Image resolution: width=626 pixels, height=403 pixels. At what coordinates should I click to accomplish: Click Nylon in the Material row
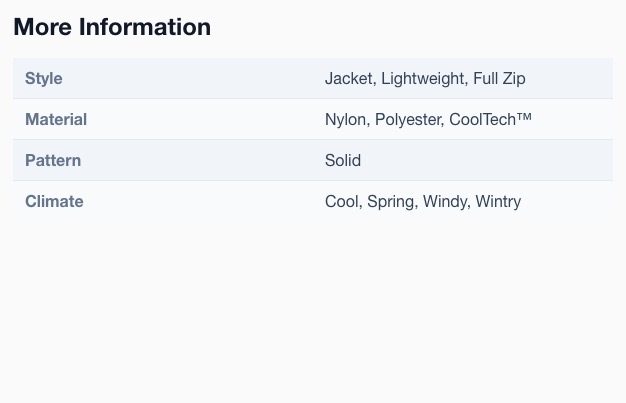point(345,119)
